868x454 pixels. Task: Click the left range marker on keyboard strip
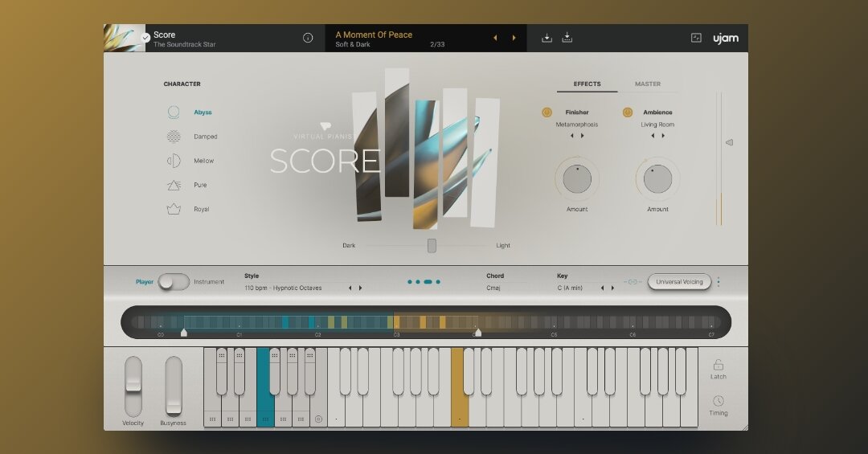point(184,332)
